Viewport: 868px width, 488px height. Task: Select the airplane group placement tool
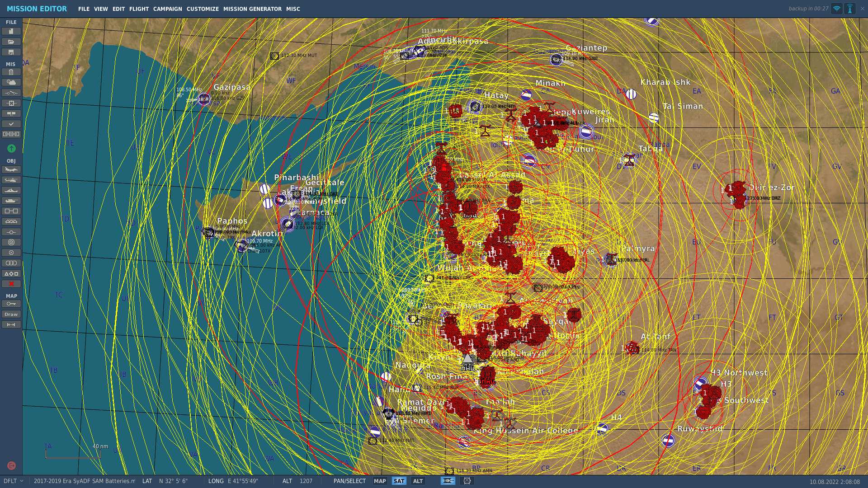click(x=11, y=169)
